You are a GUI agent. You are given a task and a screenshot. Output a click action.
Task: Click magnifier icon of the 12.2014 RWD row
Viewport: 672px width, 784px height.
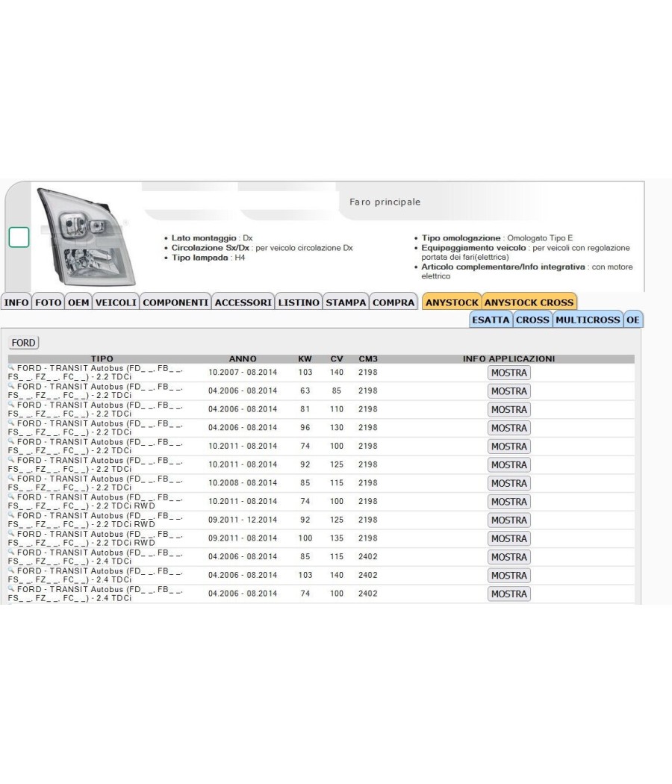pyautogui.click(x=11, y=514)
